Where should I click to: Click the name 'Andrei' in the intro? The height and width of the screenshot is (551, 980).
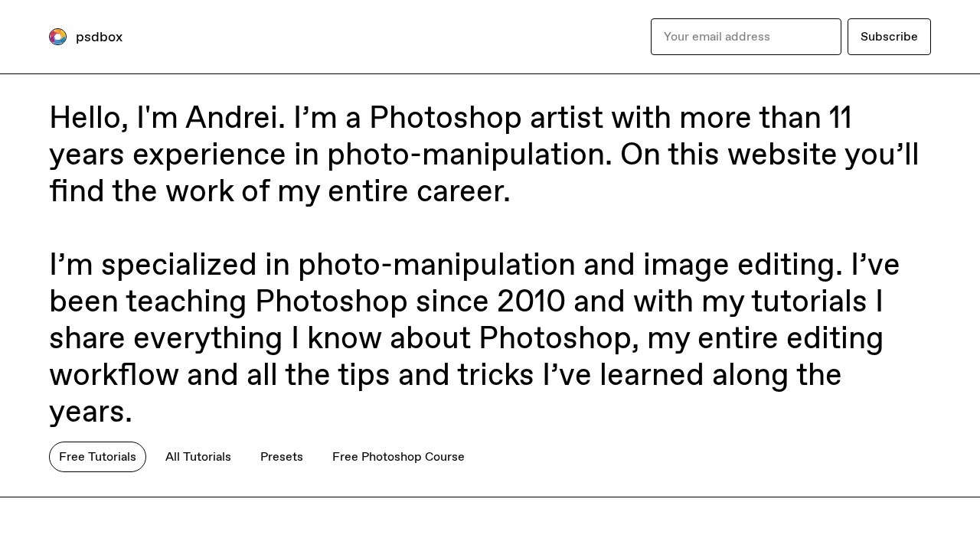[234, 119]
